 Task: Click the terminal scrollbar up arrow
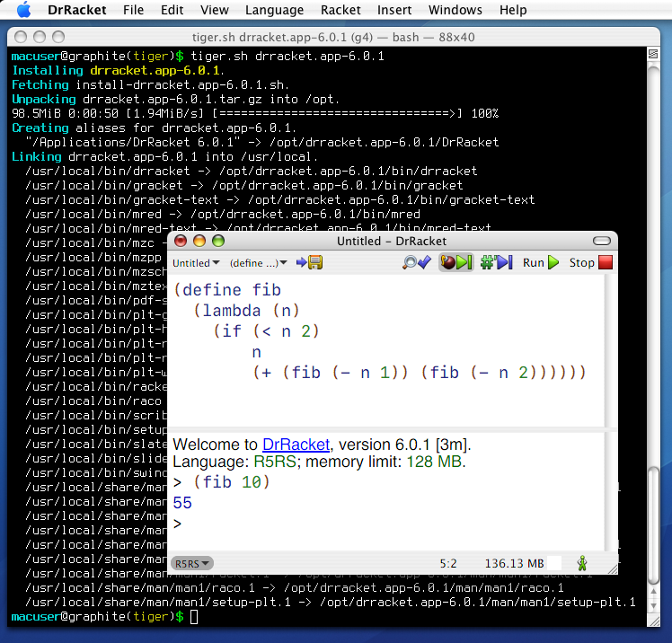pos(653,591)
